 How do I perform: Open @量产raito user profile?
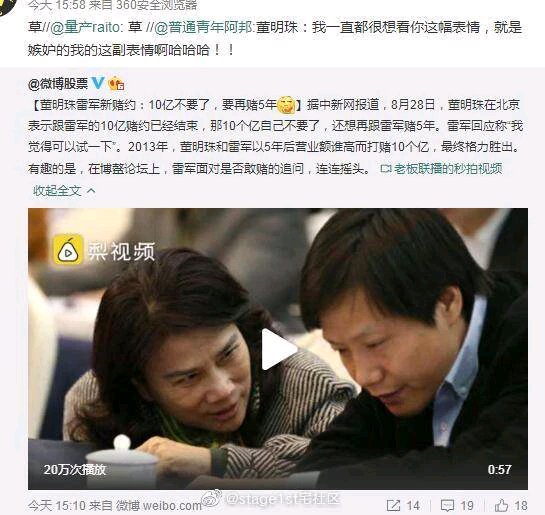point(85,27)
